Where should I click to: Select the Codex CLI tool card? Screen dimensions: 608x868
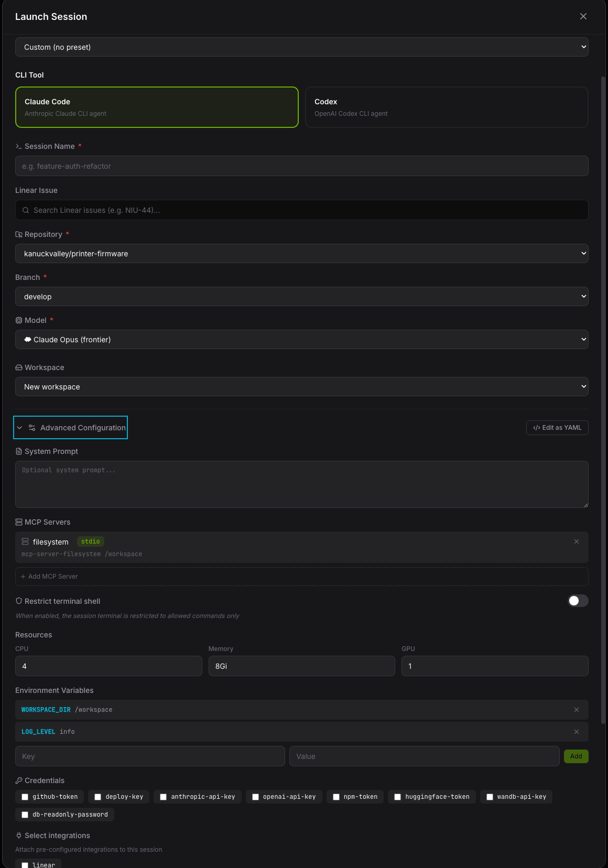447,107
